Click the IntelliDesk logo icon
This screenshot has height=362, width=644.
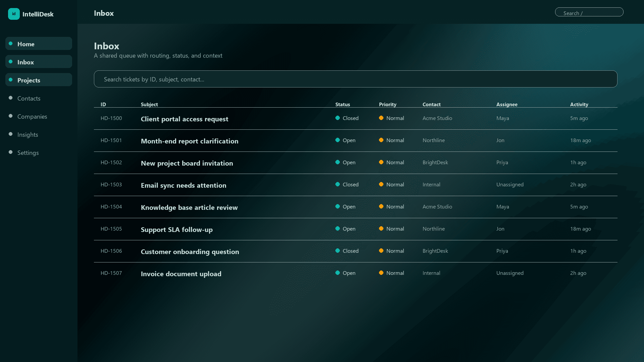pyautogui.click(x=14, y=14)
